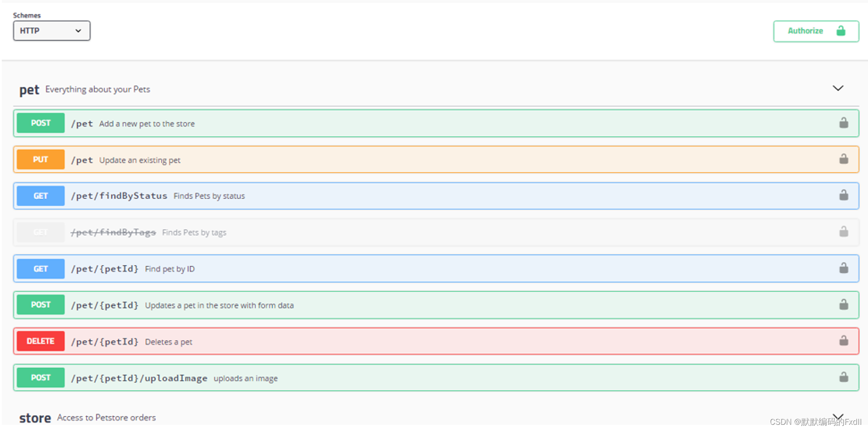The image size is (868, 430).
Task: Click the greyed lock on deprecated findByTags row
Action: coord(843,232)
